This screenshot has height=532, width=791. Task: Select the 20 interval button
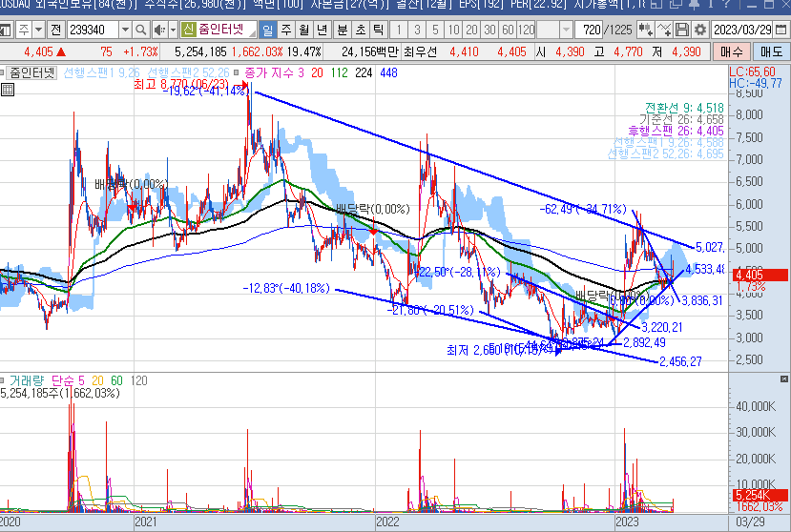(471, 30)
